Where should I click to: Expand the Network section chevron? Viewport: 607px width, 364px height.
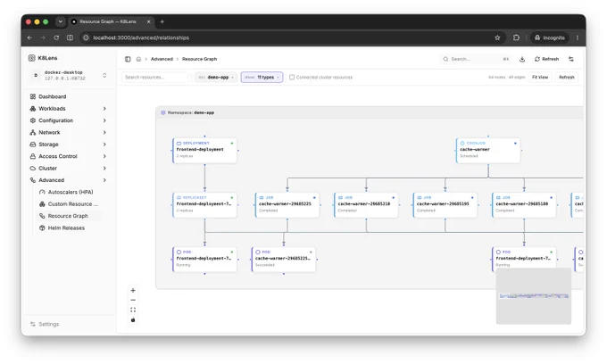point(104,132)
